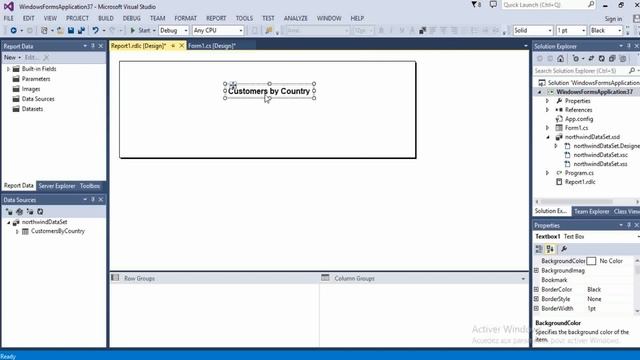640x360 pixels.
Task: Close the Report1.rdlc [Design] tab
Action: (x=182, y=46)
